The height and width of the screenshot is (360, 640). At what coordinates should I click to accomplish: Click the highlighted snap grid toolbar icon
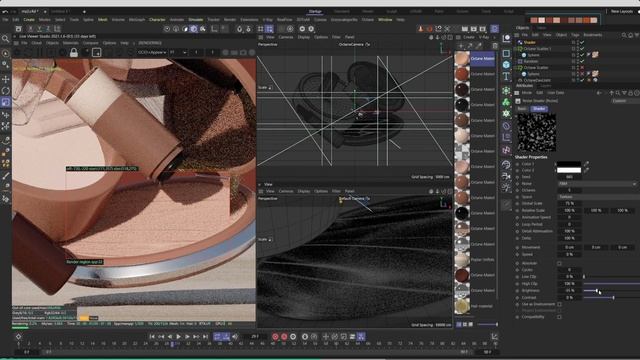pyautogui.click(x=269, y=29)
